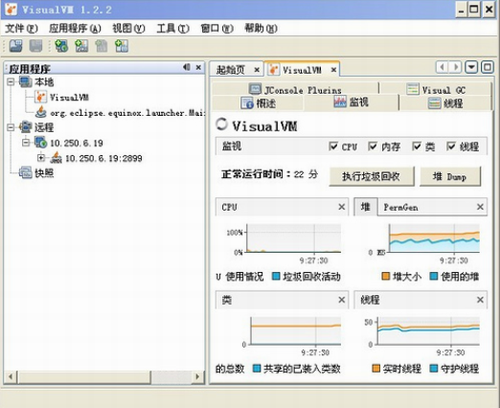This screenshot has height=408, width=500.
Task: Switch to the Visual GC tab
Action: 436,89
